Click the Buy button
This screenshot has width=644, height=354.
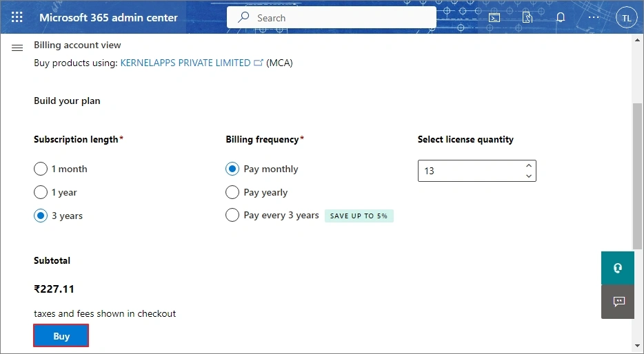point(61,336)
